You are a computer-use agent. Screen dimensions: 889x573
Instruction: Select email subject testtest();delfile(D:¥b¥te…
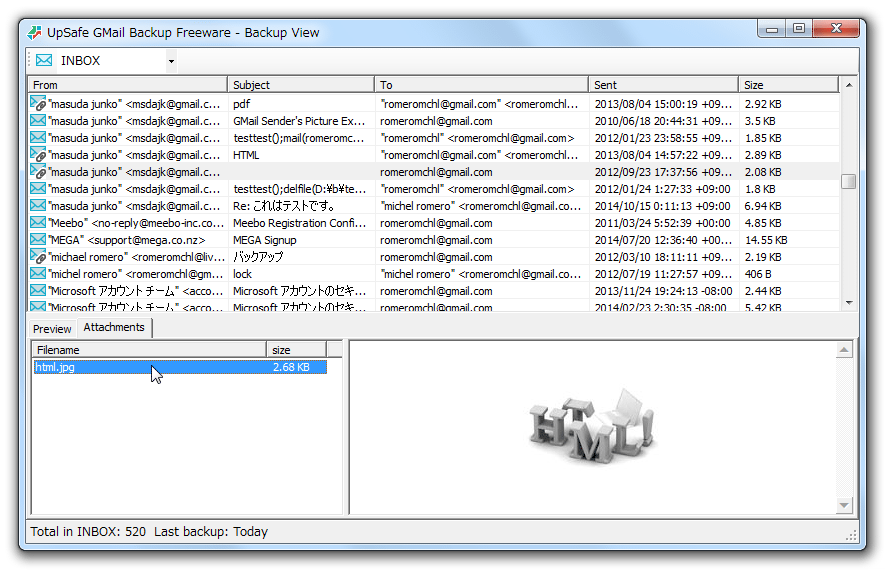pos(299,189)
